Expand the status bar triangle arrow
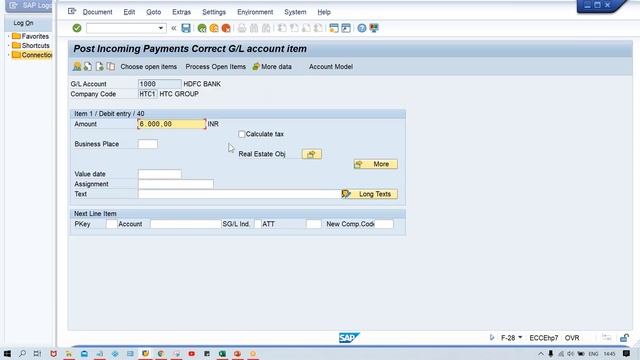This screenshot has height=360, width=640. coord(492,338)
